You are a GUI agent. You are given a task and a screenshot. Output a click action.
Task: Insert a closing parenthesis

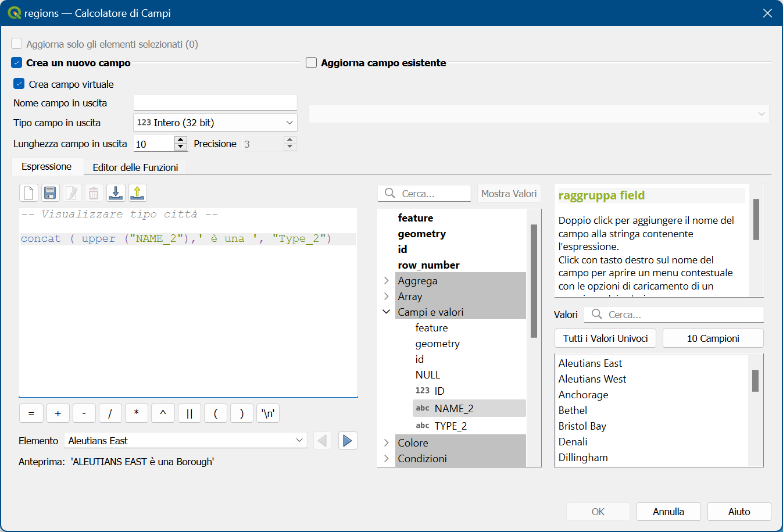pyautogui.click(x=242, y=413)
